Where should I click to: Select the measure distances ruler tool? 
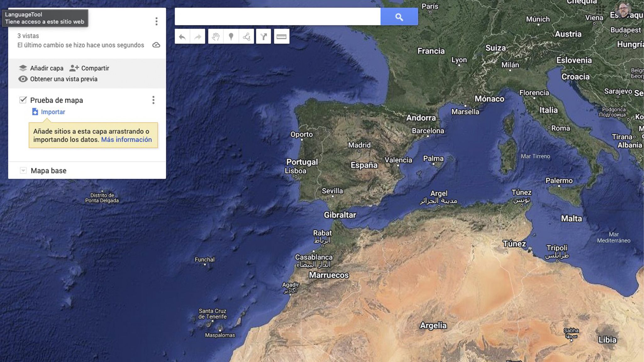click(x=281, y=36)
